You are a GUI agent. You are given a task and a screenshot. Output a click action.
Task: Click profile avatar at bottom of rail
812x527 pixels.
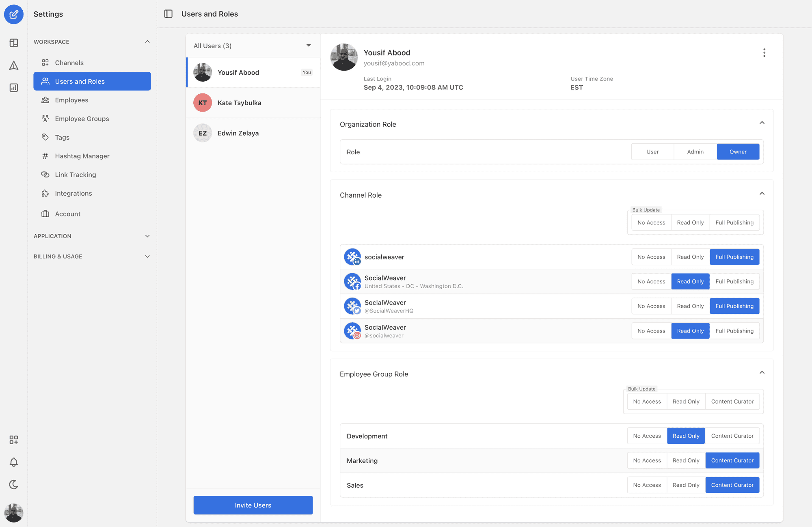pyautogui.click(x=14, y=513)
